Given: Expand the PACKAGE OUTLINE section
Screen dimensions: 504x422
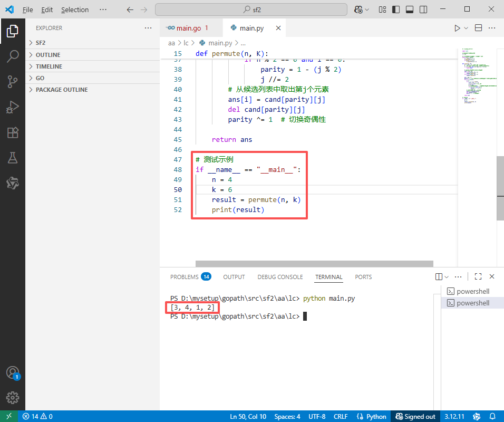Looking at the screenshot, I should click(93, 90).
